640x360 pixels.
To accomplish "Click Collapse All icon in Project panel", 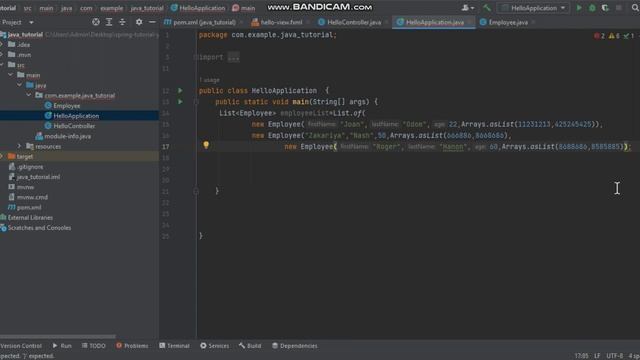I will pos(122,22).
